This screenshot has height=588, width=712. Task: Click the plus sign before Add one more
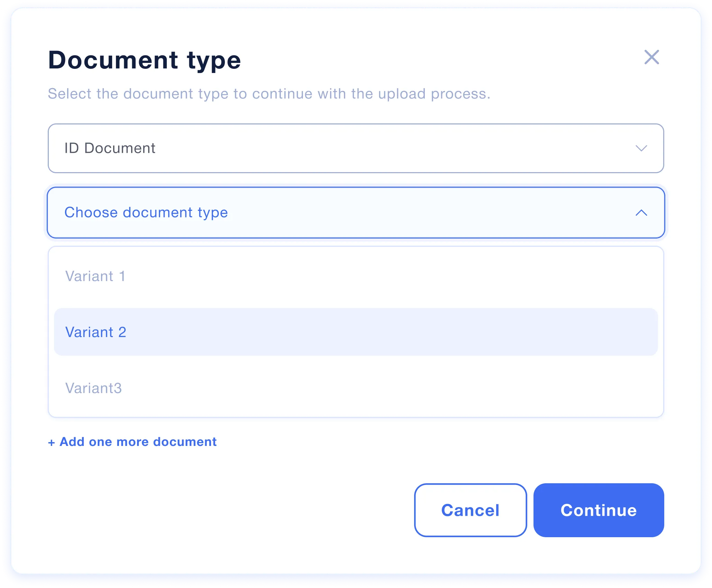coord(52,442)
